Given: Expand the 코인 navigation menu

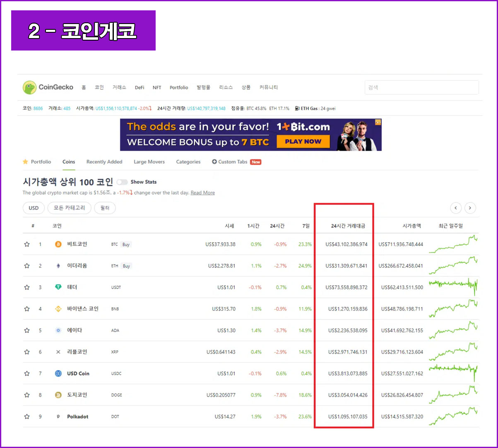Looking at the screenshot, I should point(99,87).
